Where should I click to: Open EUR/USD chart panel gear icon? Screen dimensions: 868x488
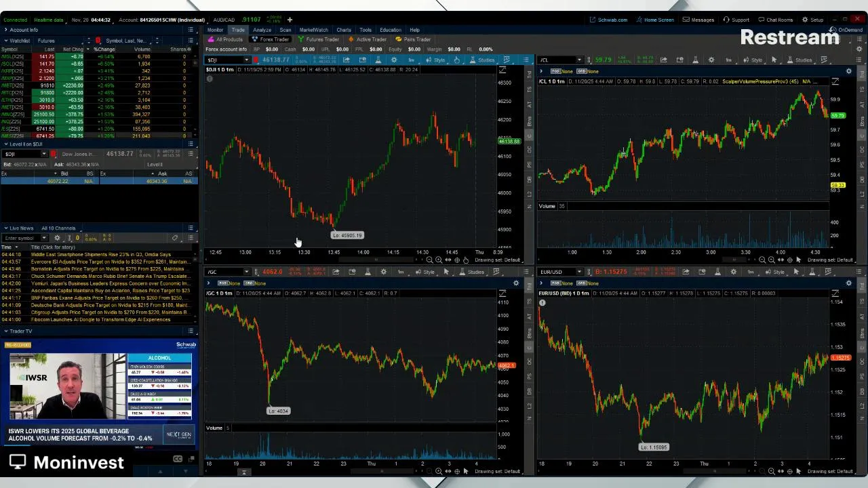pyautogui.click(x=849, y=283)
